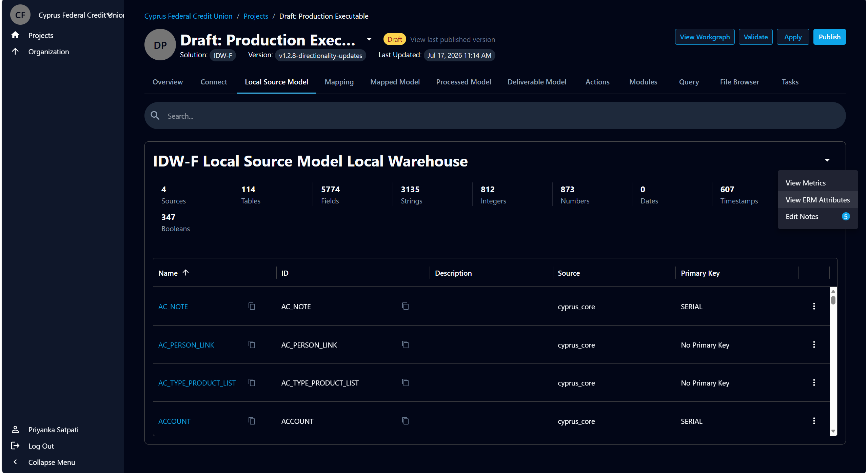Click the Apply button
This screenshot has width=868, height=473.
793,37
